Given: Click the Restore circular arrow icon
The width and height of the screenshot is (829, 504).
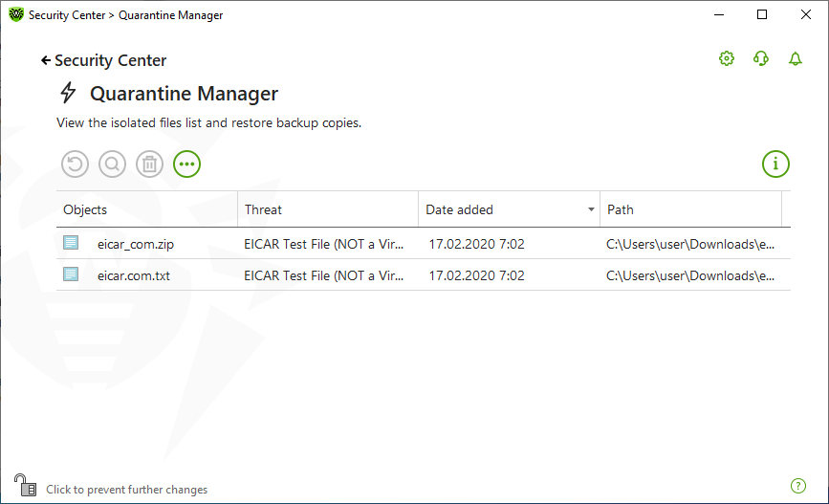Looking at the screenshot, I should coord(76,164).
